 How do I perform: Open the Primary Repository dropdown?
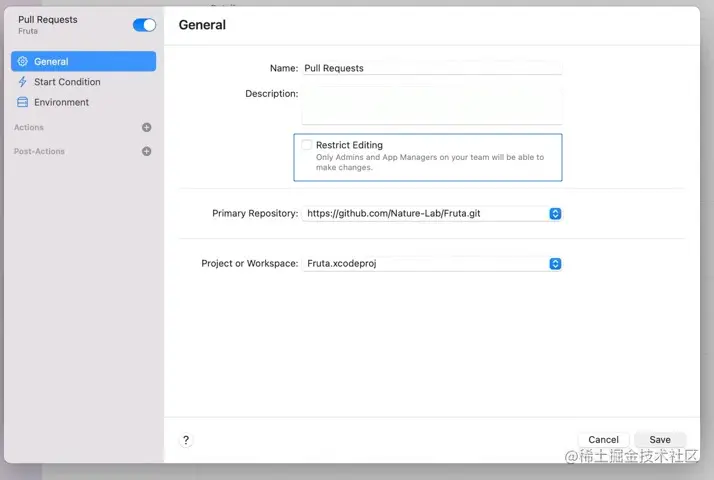(x=432, y=214)
